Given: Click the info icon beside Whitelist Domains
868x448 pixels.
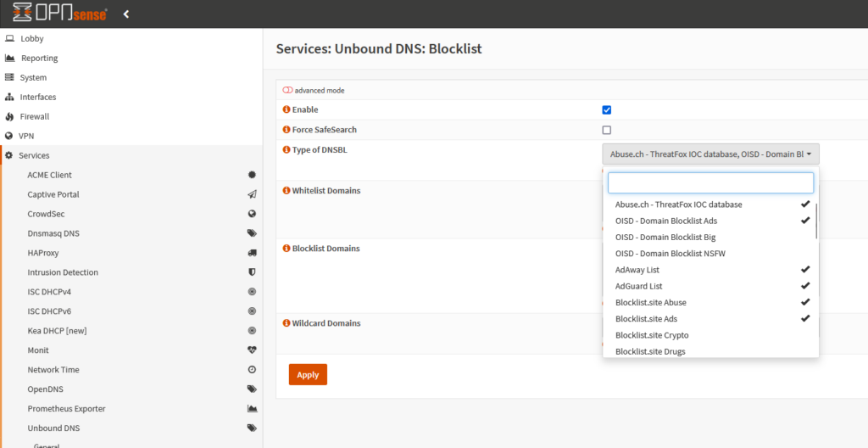Looking at the screenshot, I should [x=287, y=190].
